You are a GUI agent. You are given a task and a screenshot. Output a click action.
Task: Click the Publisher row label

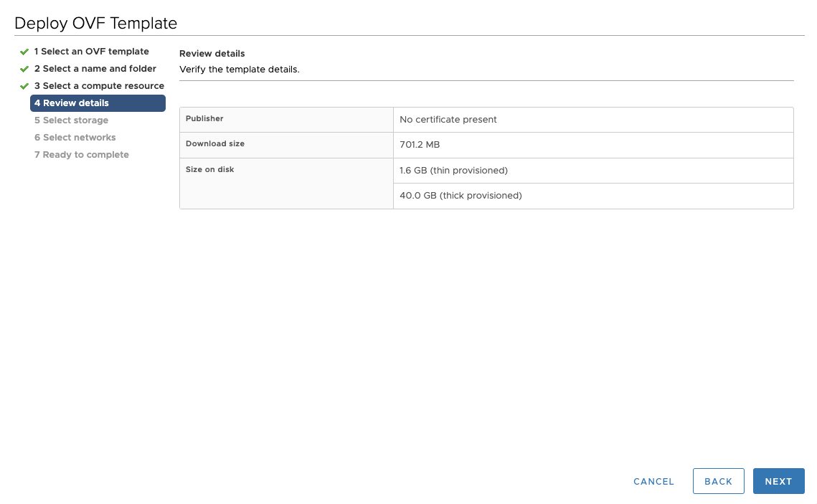pos(204,118)
